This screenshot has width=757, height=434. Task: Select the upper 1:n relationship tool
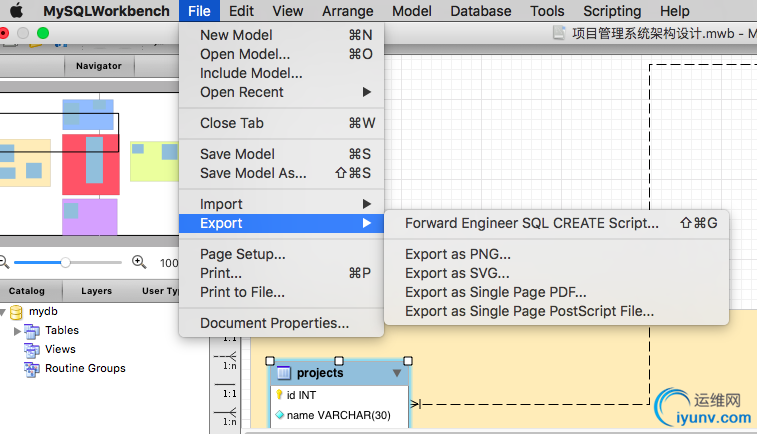pyautogui.click(x=225, y=361)
